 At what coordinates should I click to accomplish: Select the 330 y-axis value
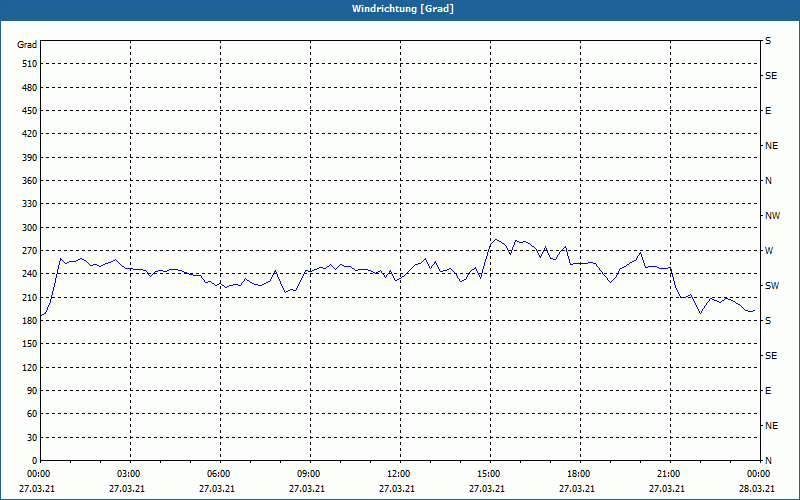30,204
